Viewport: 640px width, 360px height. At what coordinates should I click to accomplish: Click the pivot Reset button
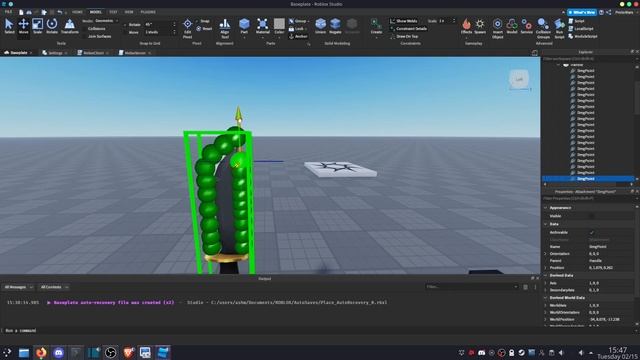point(204,29)
